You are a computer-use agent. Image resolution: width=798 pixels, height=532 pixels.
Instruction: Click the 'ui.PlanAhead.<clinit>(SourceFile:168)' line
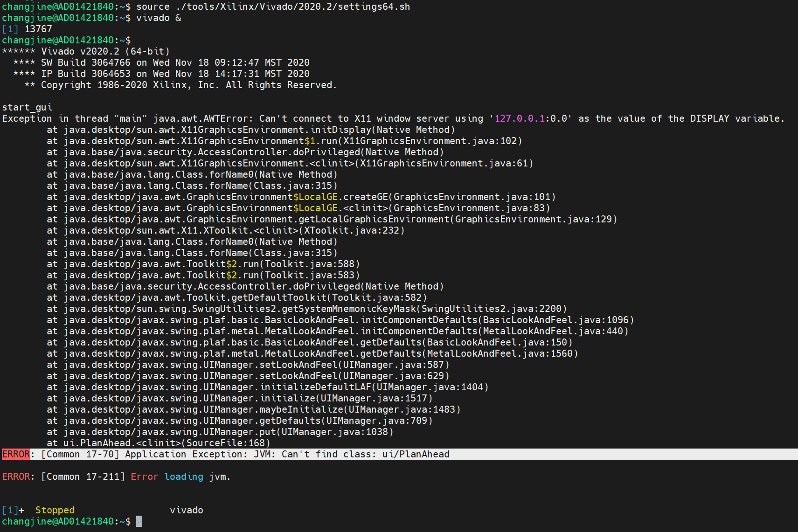click(x=159, y=443)
